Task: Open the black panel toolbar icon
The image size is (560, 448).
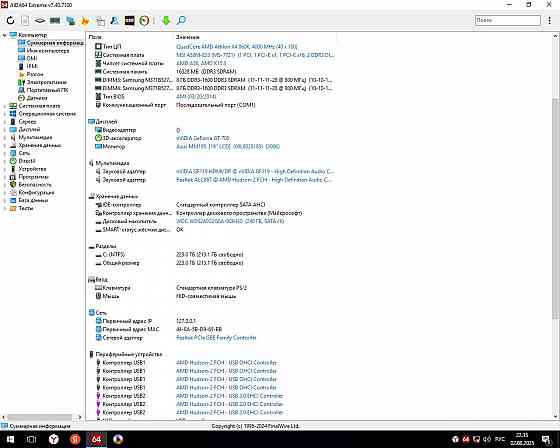Action: pos(130,20)
